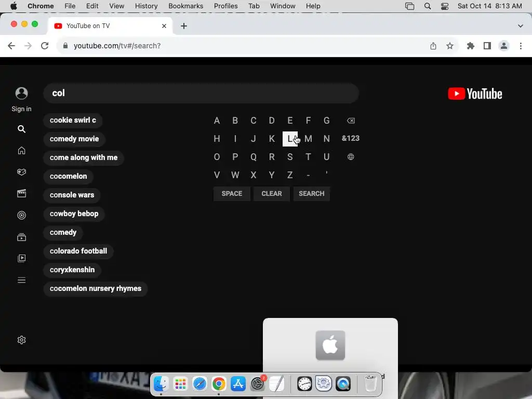Open the Profiles menu

pos(225,6)
